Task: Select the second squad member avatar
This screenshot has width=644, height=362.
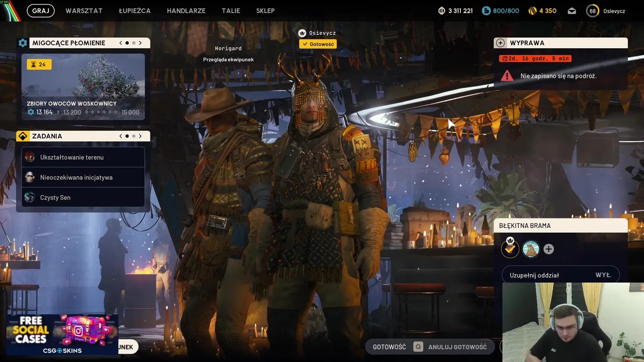Action: [x=531, y=249]
